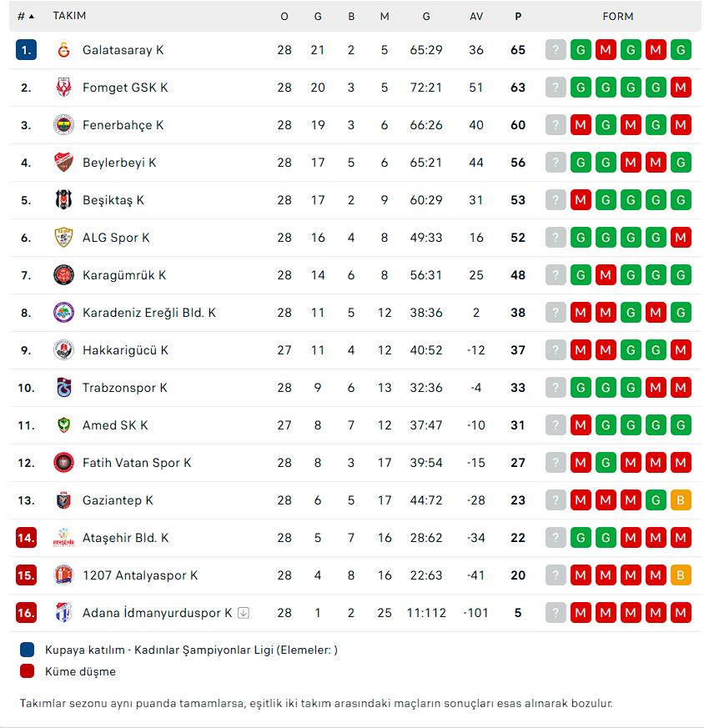Open Gaziantep K orange B draw result
Screen dimensions: 704x728
coord(681,500)
